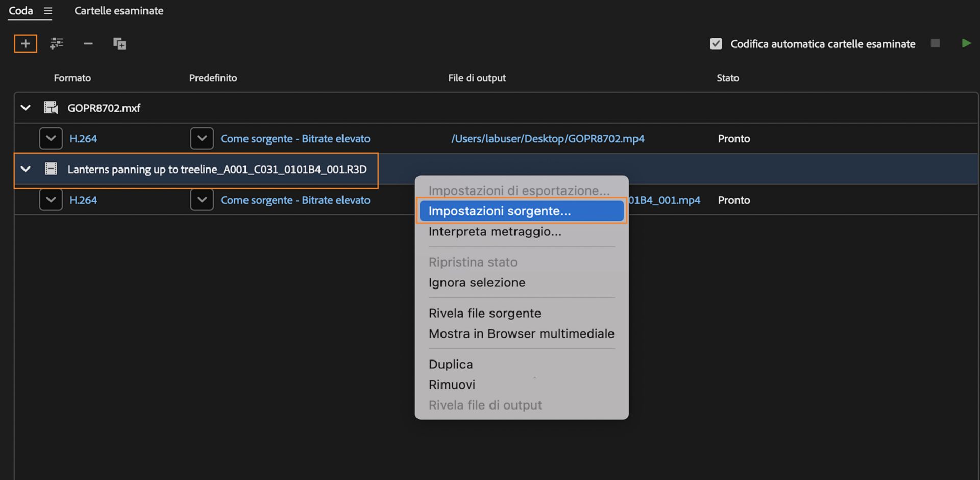Click the Formato column header
This screenshot has height=480, width=980.
click(72, 78)
